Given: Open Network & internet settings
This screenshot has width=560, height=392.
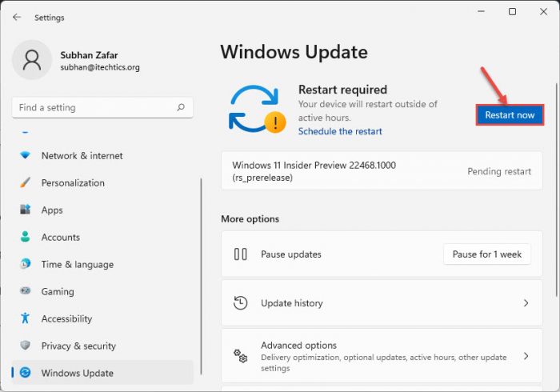Looking at the screenshot, I should pos(102,156).
